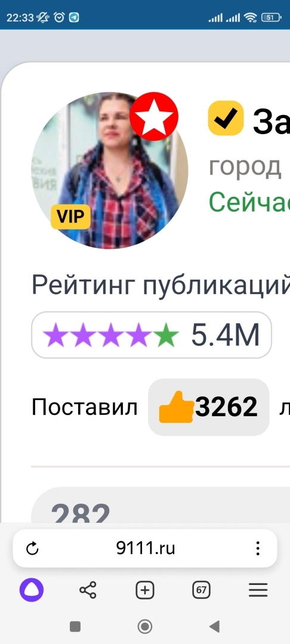The image size is (290, 644).
Task: Tap the Android home circle button
Action: pos(144,626)
